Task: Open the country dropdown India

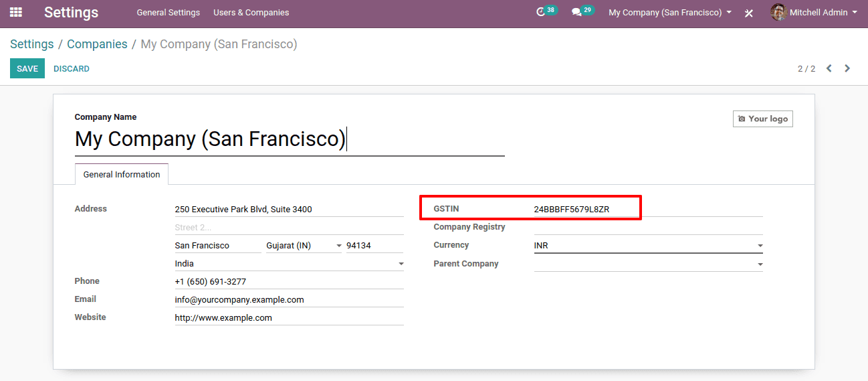Action: tap(289, 263)
